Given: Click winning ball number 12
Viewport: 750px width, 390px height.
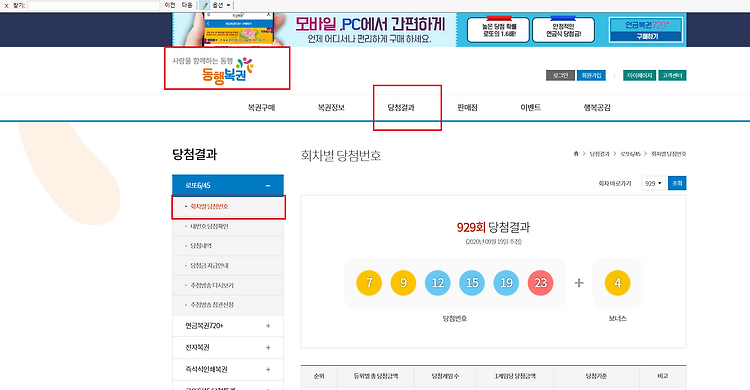Looking at the screenshot, I should coord(438,283).
